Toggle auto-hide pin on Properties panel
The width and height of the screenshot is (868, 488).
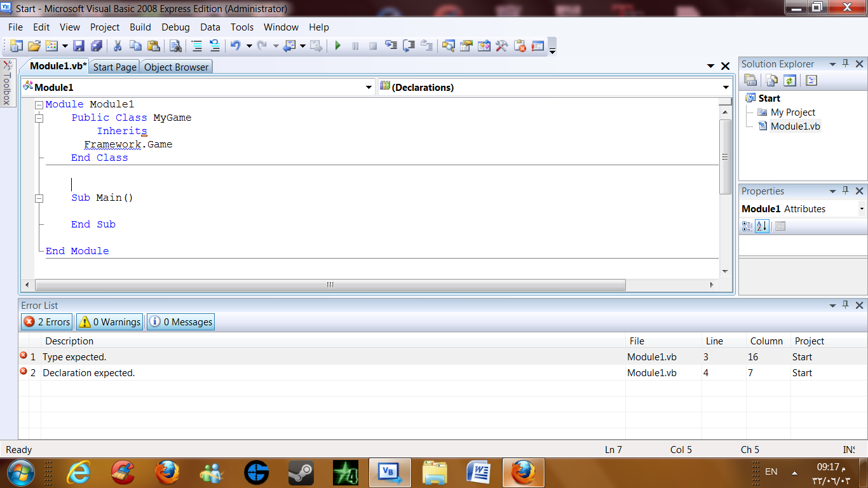coord(846,191)
